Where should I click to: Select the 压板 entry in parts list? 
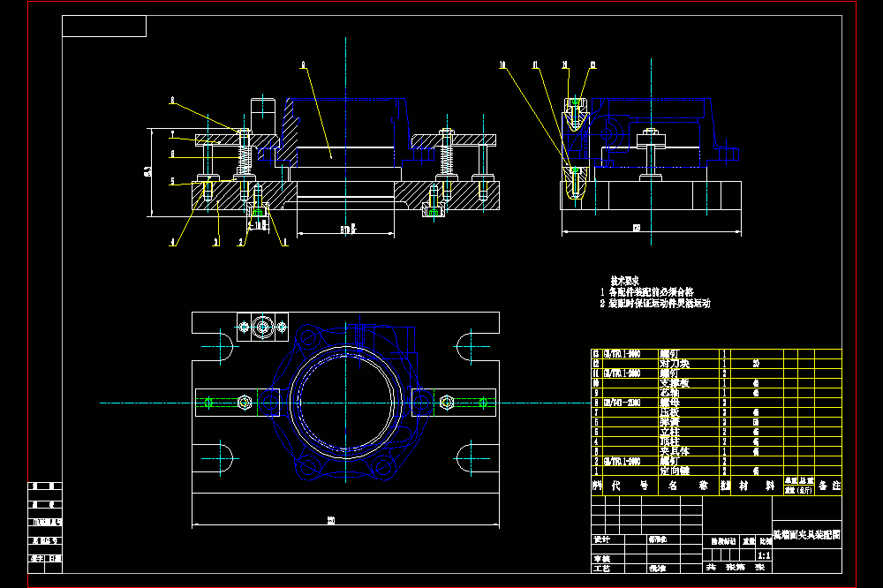(669, 412)
